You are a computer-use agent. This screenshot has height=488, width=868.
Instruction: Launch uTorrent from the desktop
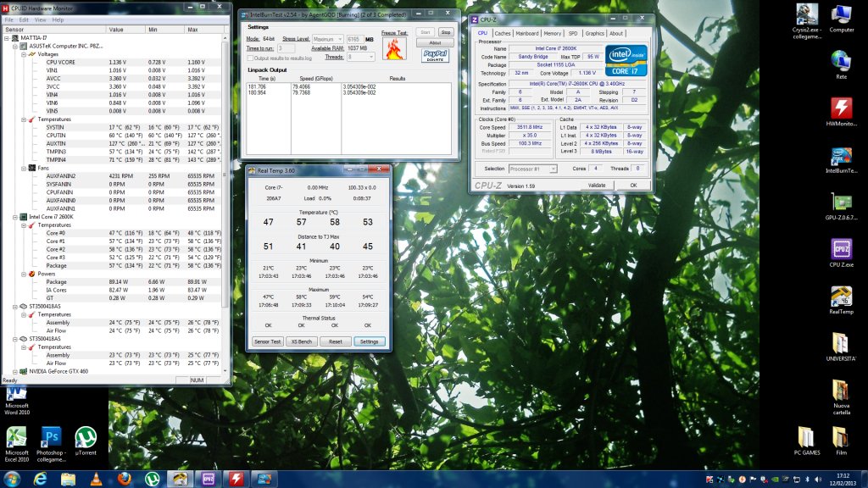tap(86, 441)
